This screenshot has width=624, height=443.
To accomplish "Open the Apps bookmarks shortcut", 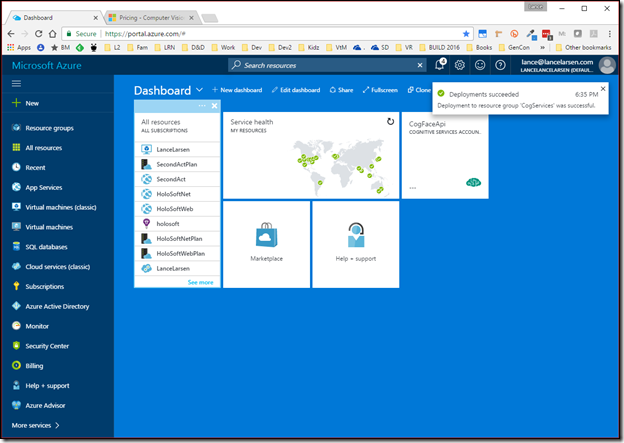I will coord(19,47).
